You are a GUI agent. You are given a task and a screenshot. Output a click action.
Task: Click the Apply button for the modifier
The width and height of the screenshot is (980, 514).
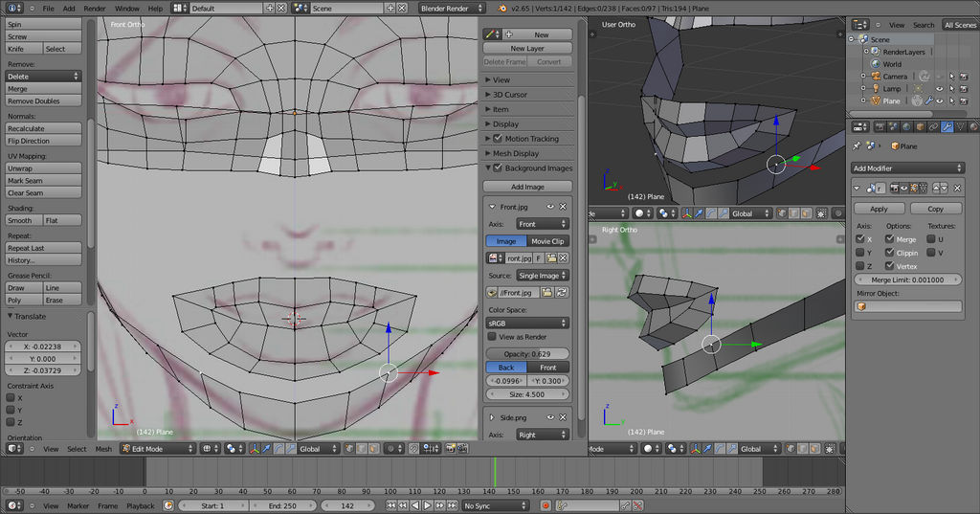pos(879,209)
